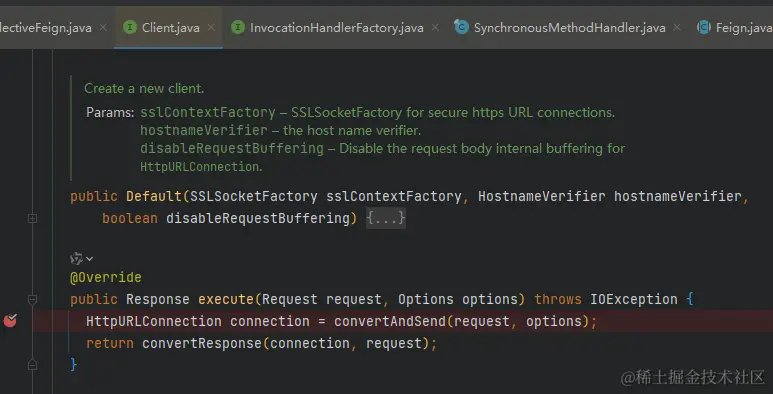
Task: Click sslContextFactory in the doc Params
Action: pyautogui.click(x=208, y=112)
